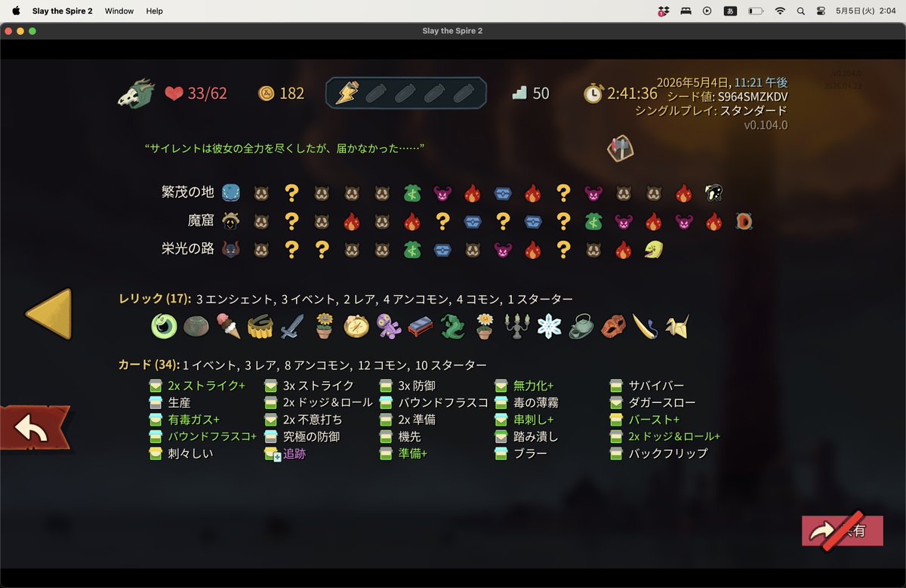The width and height of the screenshot is (906, 588).
Task: Click the stairs floor icon beside 50
Action: click(519, 93)
